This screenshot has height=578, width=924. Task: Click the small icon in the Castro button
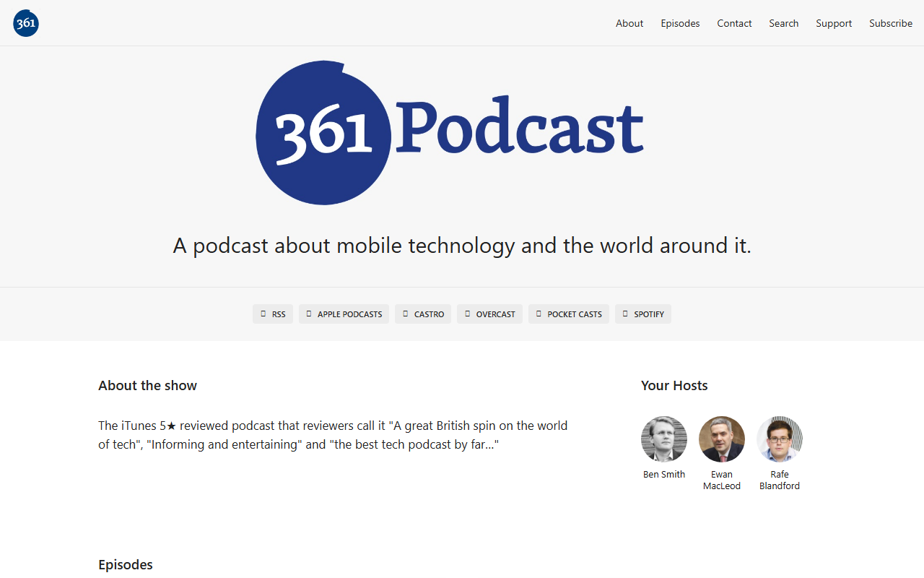405,314
